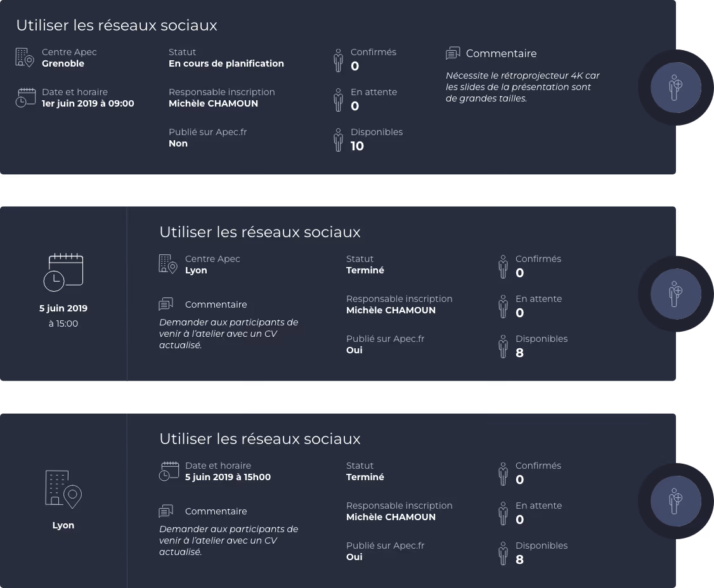This screenshot has width=714, height=588.
Task: Click the calendar icon beside 5 juin 2019 à 15h00
Action: pos(169,471)
